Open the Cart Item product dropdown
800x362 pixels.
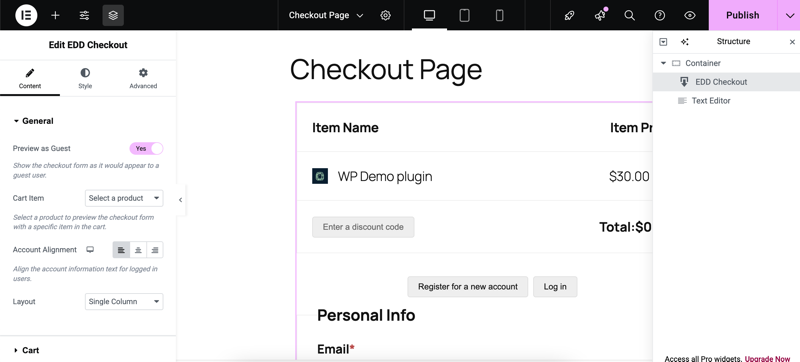pyautogui.click(x=124, y=198)
